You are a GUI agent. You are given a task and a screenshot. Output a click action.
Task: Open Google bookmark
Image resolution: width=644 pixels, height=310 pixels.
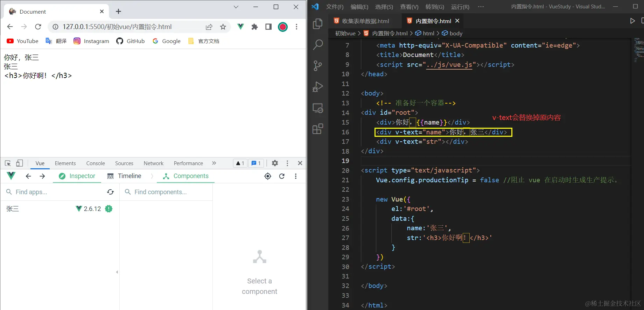pos(167,41)
